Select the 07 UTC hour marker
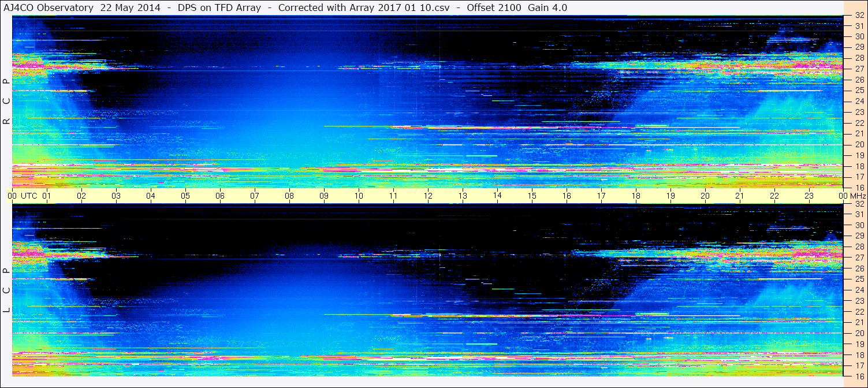This screenshot has width=868, height=388. click(x=255, y=196)
